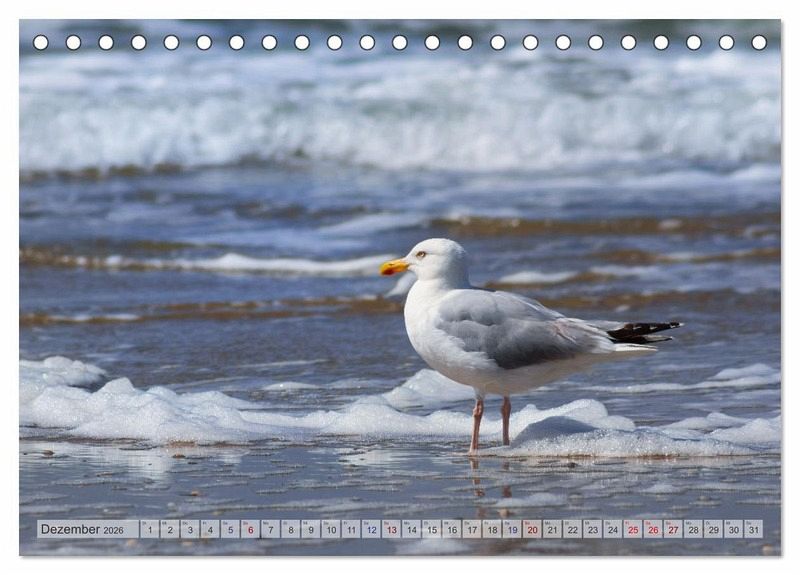
Task: Select day 8 in the calendar strip
Action: coord(291,529)
